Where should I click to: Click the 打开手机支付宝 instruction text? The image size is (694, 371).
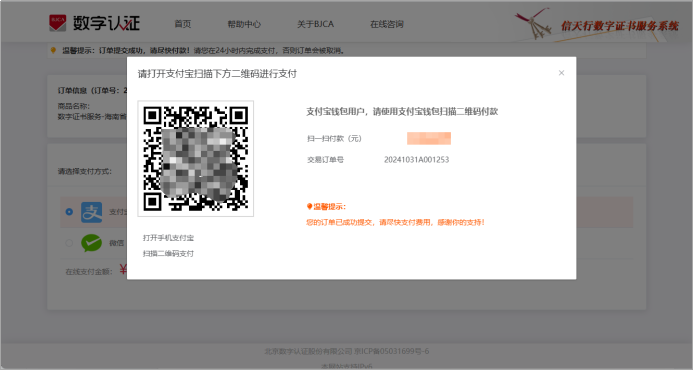pos(168,238)
